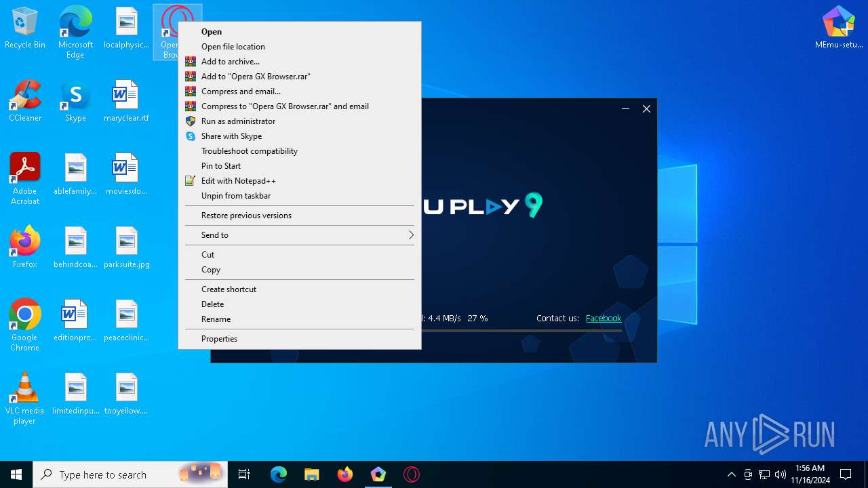Open Properties from the context menu
868x488 pixels.
coord(299,339)
